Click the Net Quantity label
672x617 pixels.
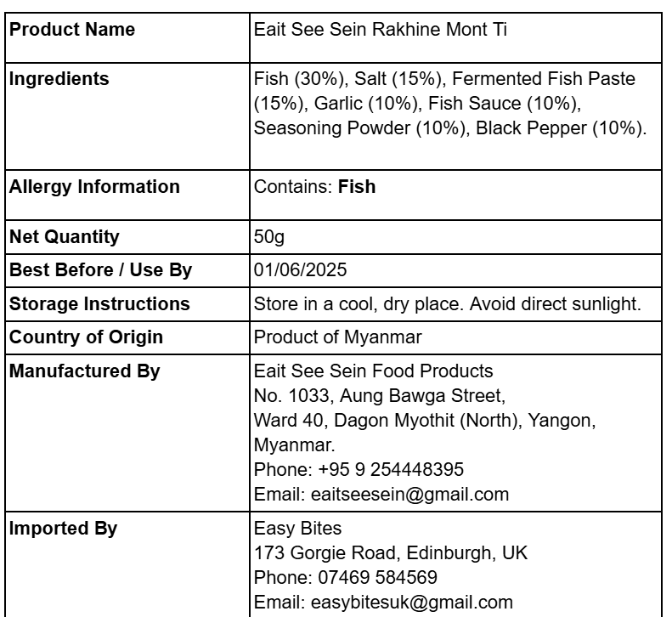(65, 236)
